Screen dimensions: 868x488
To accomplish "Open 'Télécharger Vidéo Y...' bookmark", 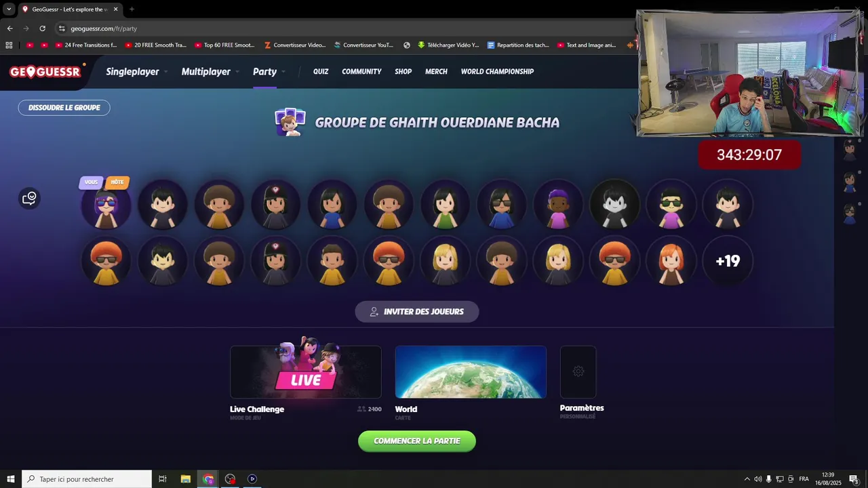I will tap(449, 45).
